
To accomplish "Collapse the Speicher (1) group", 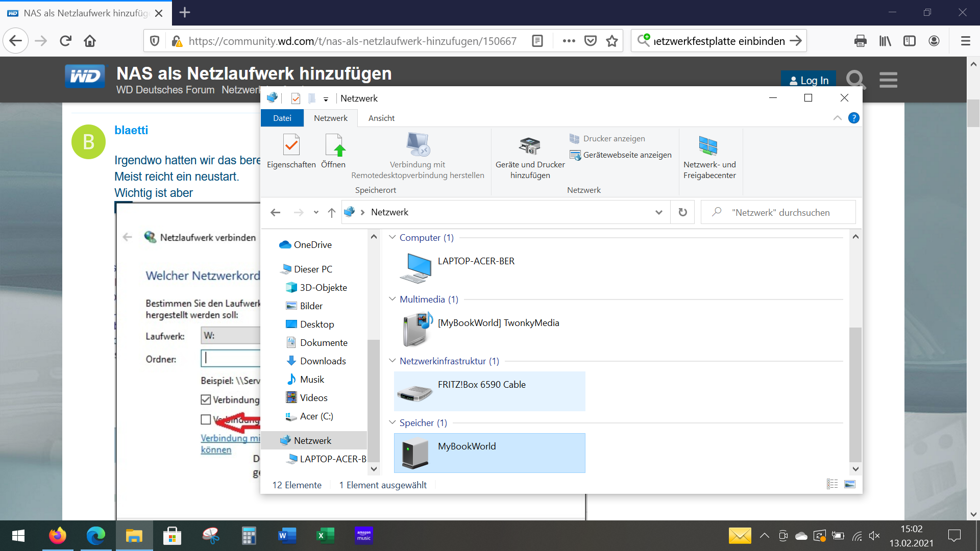I will [392, 422].
